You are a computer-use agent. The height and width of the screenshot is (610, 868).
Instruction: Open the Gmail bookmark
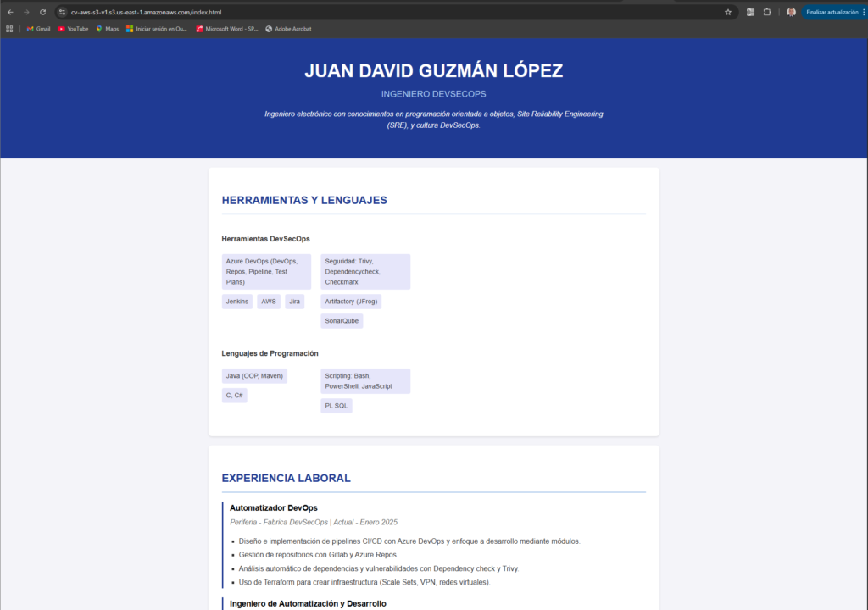click(38, 29)
